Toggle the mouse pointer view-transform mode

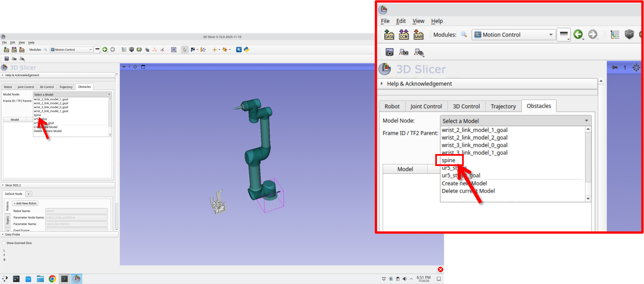(x=185, y=50)
